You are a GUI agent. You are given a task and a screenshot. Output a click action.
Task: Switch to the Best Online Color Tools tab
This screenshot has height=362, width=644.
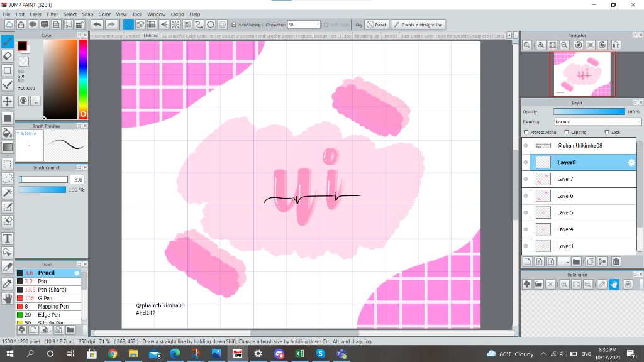tap(452, 36)
